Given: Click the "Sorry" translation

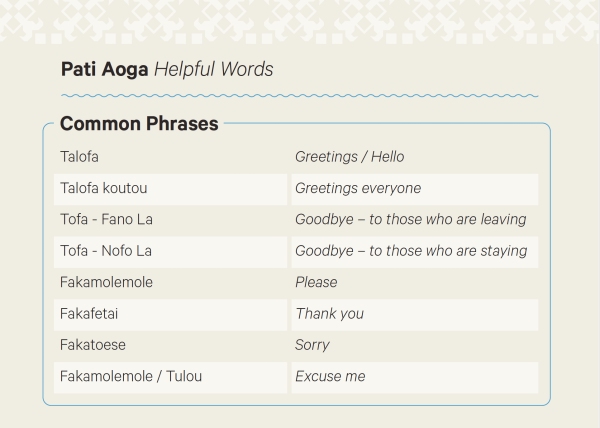Looking at the screenshot, I should [x=312, y=345].
